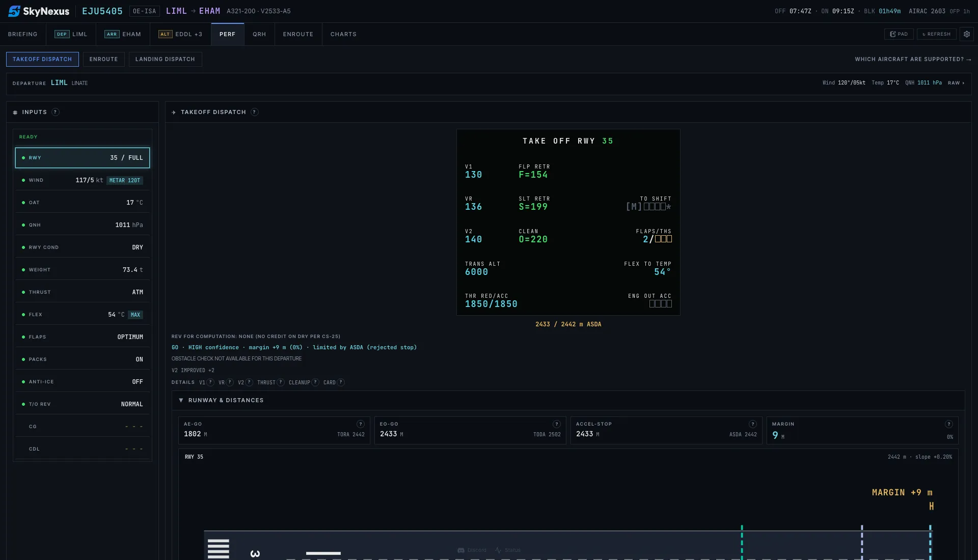Edit the OAT 17 °C field

(x=83, y=203)
